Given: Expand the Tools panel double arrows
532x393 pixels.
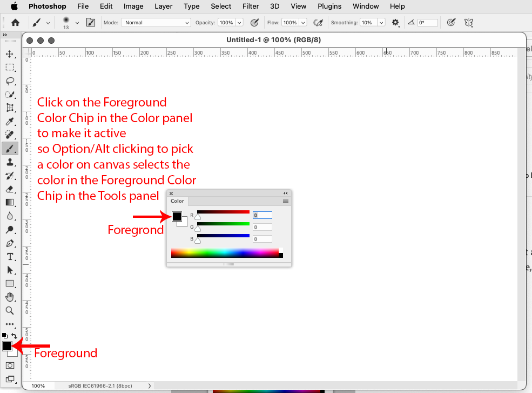Looking at the screenshot, I should (x=5, y=35).
